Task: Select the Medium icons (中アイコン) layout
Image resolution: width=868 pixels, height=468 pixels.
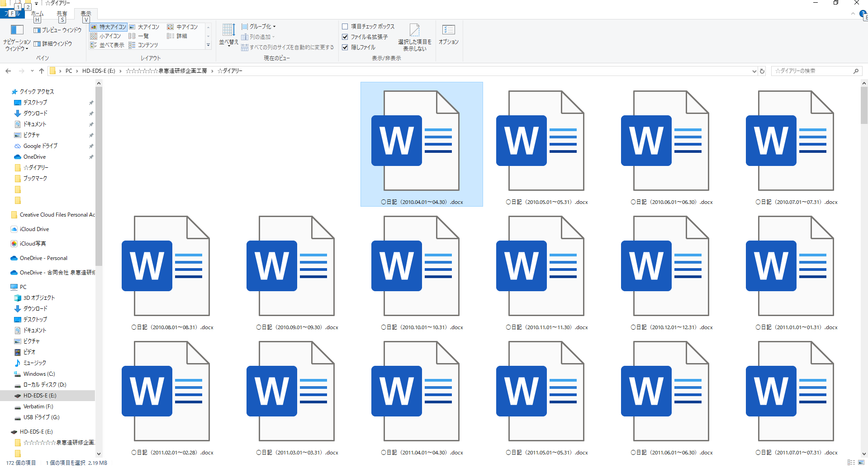Action: [183, 27]
